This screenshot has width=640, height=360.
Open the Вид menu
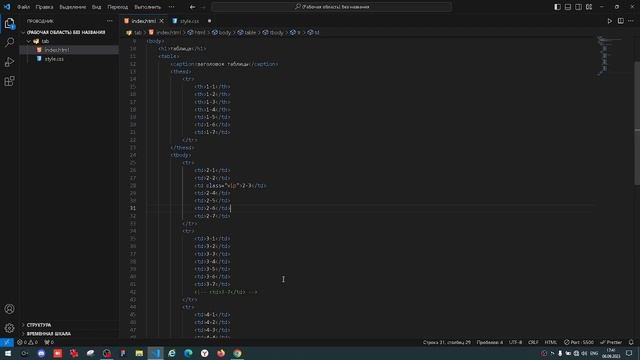pos(96,7)
